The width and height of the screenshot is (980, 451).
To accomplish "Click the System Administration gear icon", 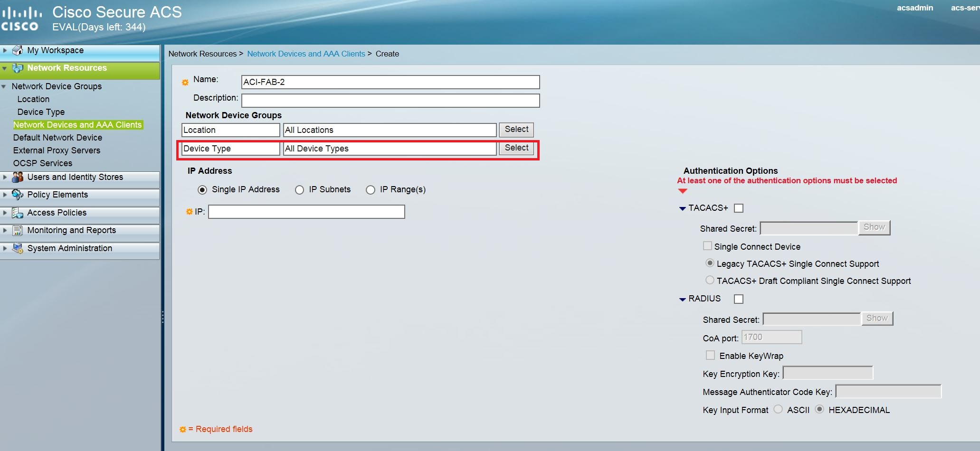I will tap(18, 248).
